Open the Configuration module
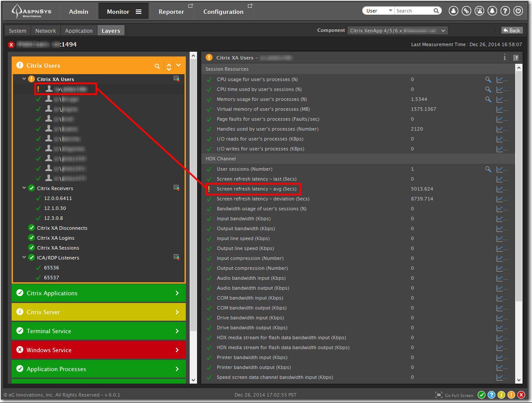The image size is (532, 403). (x=223, y=12)
